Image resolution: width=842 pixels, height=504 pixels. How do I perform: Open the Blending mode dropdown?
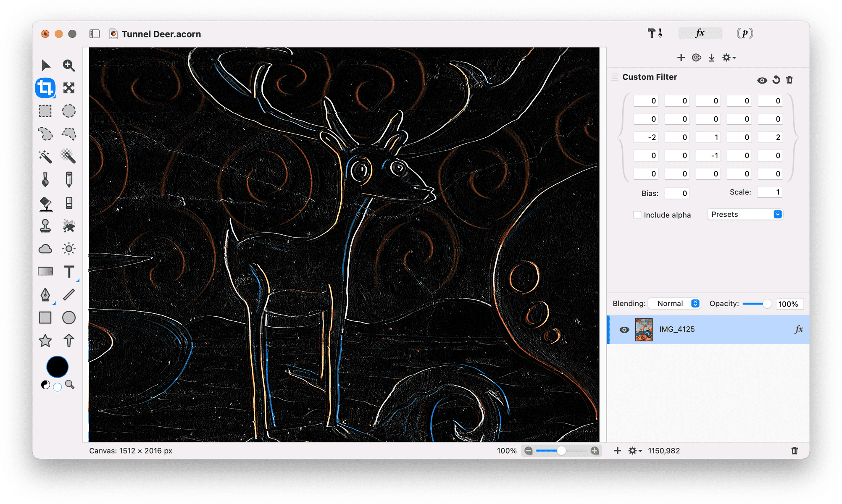674,303
